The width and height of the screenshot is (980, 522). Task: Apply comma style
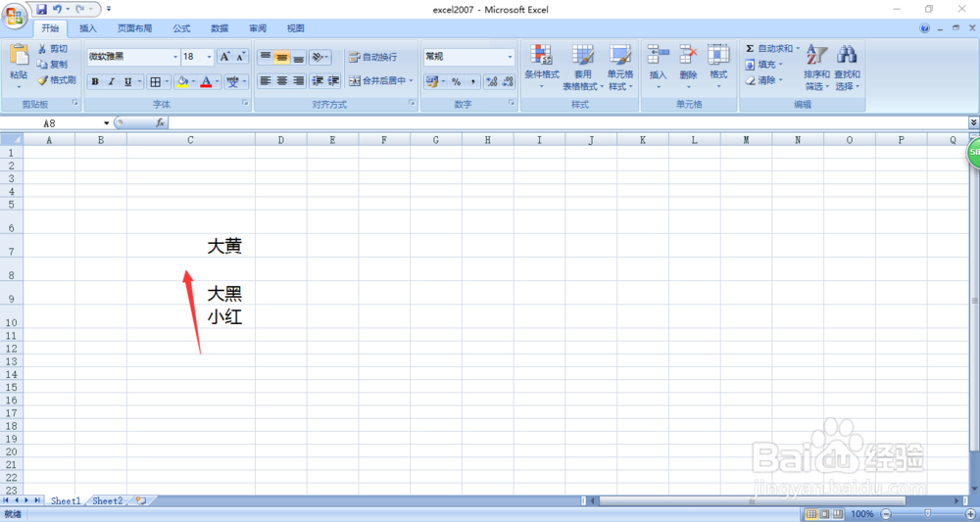click(472, 82)
